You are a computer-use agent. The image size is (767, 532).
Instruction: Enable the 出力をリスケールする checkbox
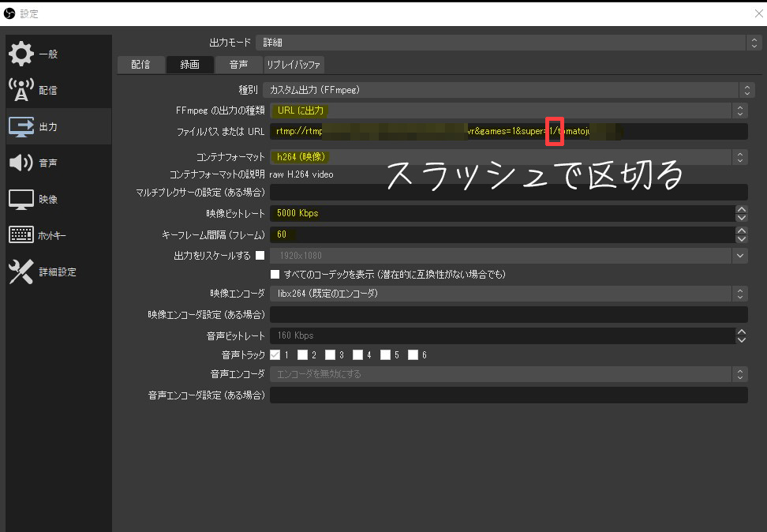[260, 256]
